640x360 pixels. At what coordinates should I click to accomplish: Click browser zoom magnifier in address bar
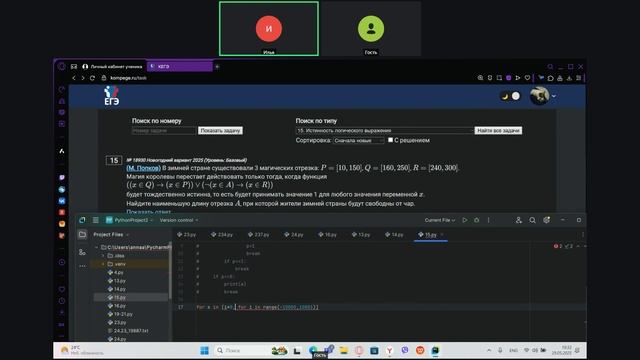(x=480, y=78)
